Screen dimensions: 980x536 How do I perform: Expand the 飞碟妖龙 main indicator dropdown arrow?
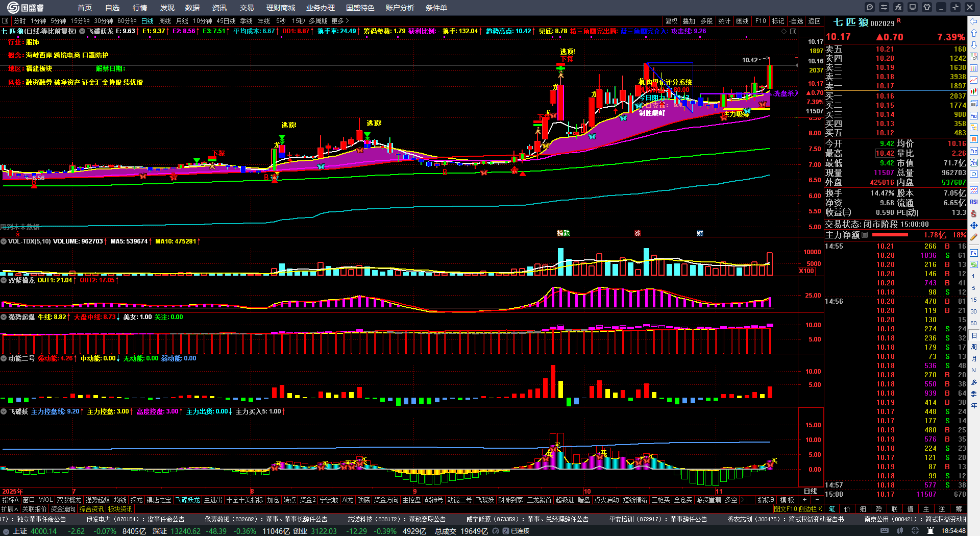click(82, 32)
